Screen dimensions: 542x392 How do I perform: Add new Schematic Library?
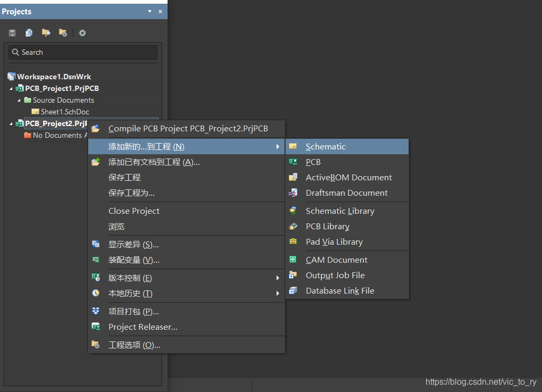tap(347, 211)
